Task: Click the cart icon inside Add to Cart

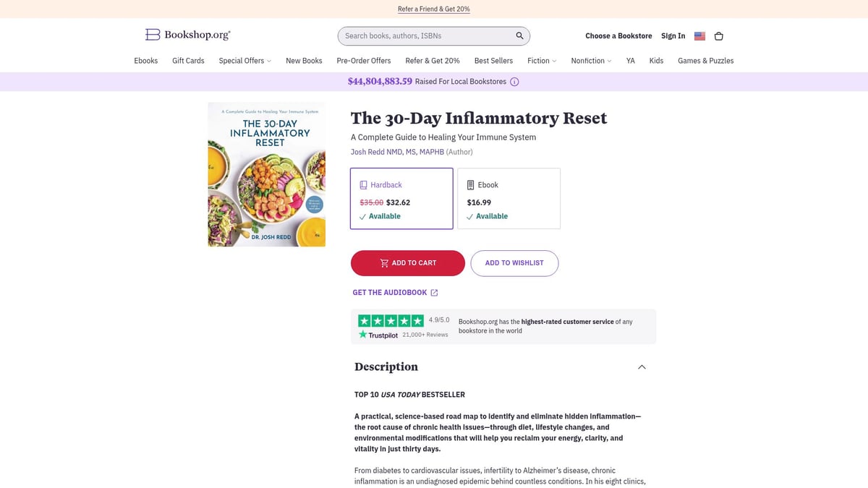Action: click(x=384, y=263)
